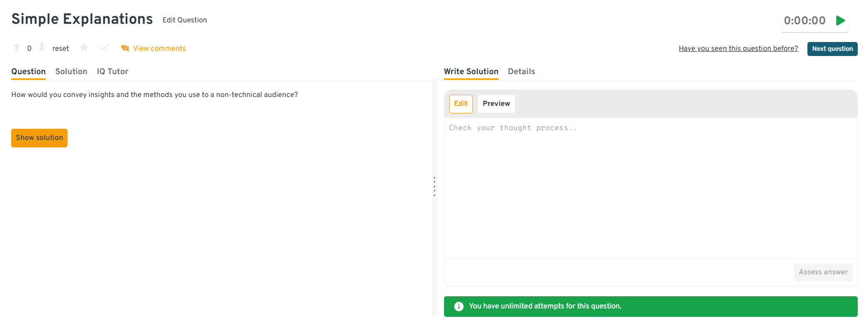Go to the Next question
The height and width of the screenshot is (328, 868).
coord(832,49)
